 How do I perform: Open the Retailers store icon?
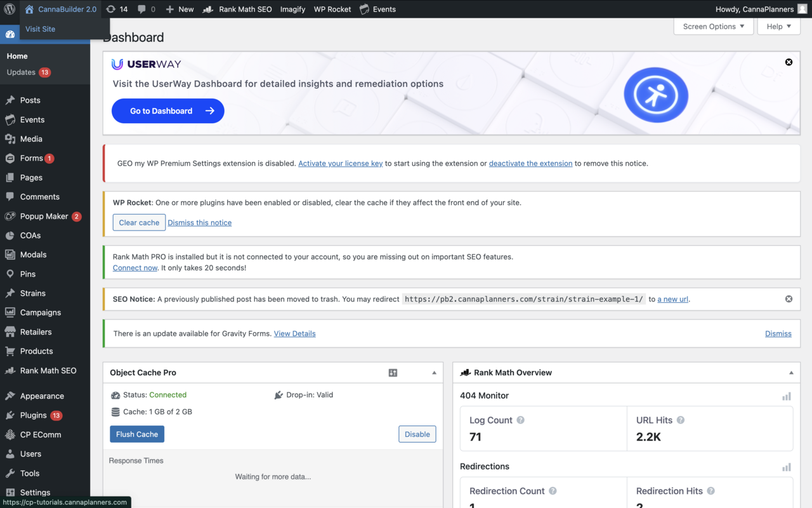pyautogui.click(x=10, y=331)
